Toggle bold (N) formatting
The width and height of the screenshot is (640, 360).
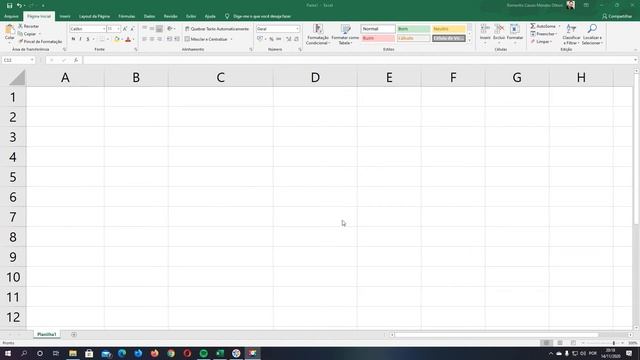(x=73, y=39)
